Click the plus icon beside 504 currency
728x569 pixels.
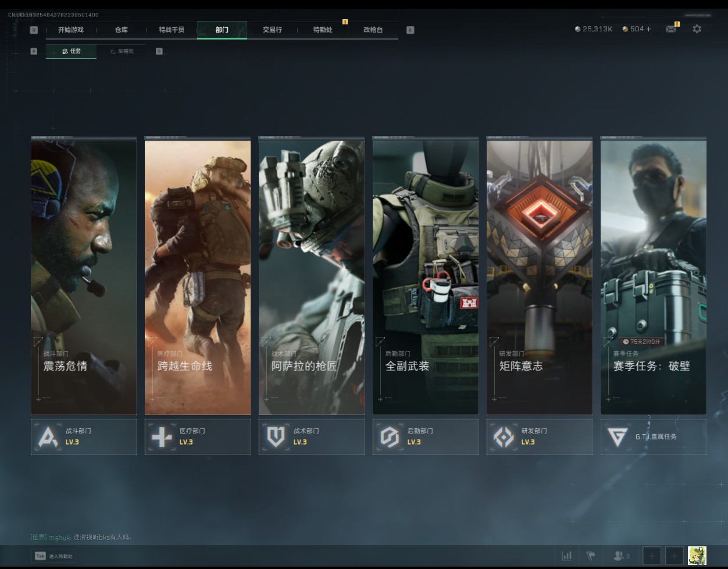pyautogui.click(x=649, y=29)
